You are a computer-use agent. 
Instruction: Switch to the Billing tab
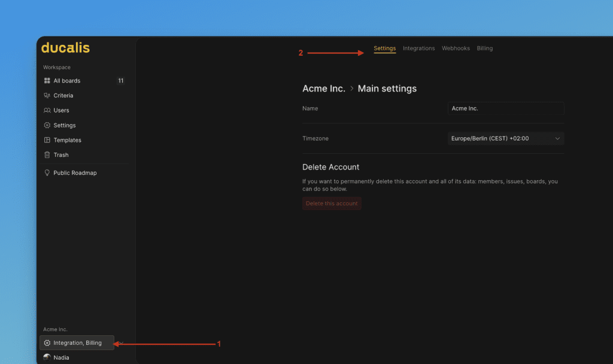click(x=484, y=48)
